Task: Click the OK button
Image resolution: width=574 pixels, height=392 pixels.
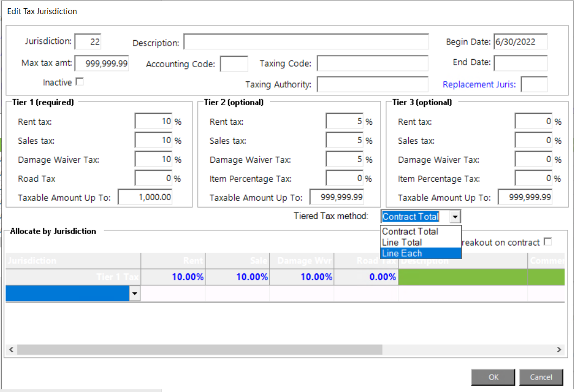Action: click(x=493, y=377)
